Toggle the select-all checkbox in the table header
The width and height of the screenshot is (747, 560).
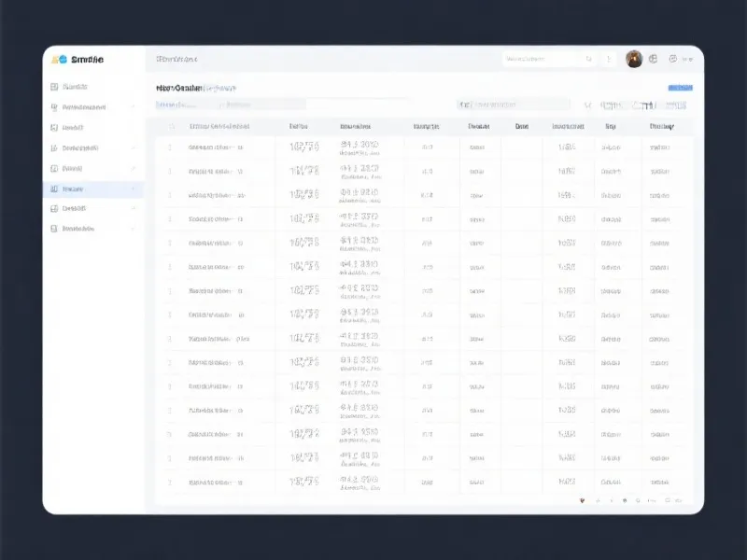click(x=170, y=126)
